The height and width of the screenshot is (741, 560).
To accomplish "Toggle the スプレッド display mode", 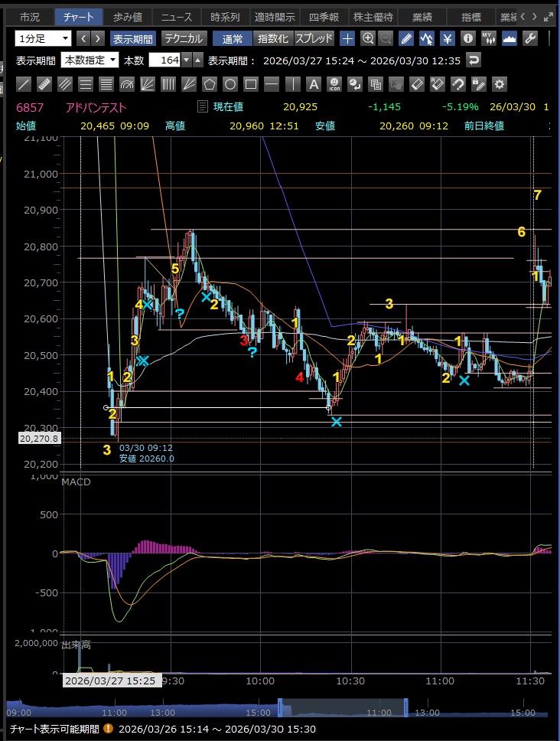I will pyautogui.click(x=314, y=38).
